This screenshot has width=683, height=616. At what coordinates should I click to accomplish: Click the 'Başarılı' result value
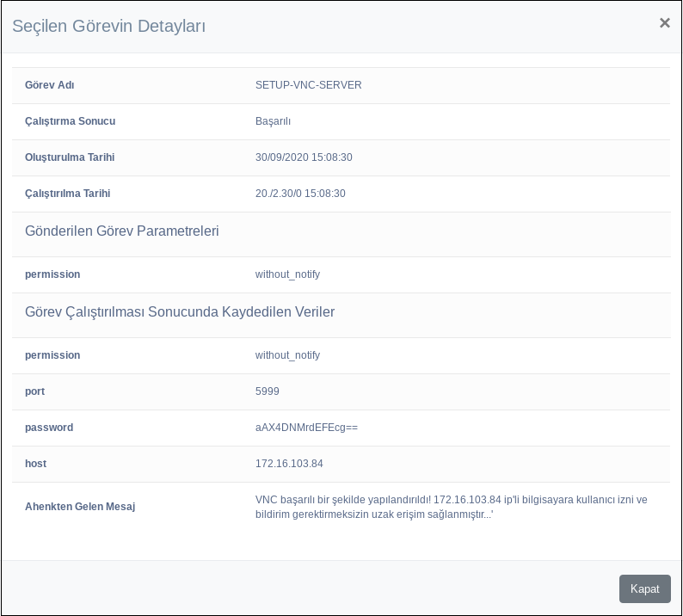coord(273,121)
